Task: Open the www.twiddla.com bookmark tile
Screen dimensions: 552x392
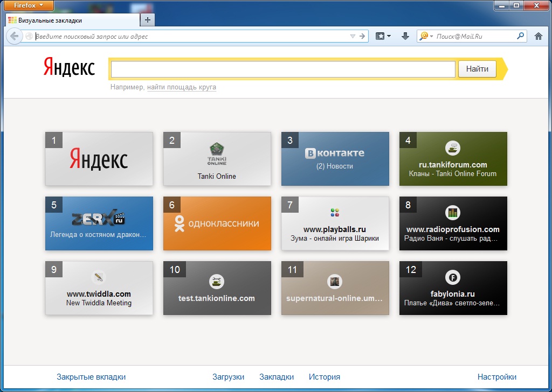Action: [x=99, y=288]
